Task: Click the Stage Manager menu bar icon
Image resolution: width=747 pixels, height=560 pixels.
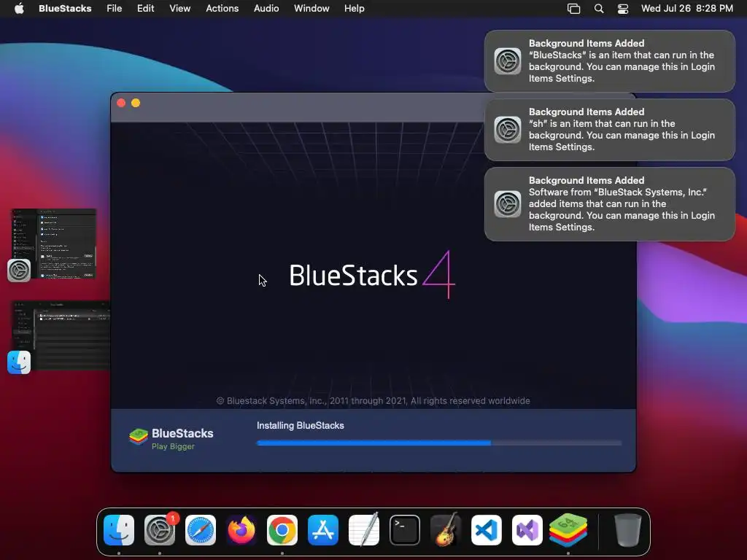Action: (573, 9)
